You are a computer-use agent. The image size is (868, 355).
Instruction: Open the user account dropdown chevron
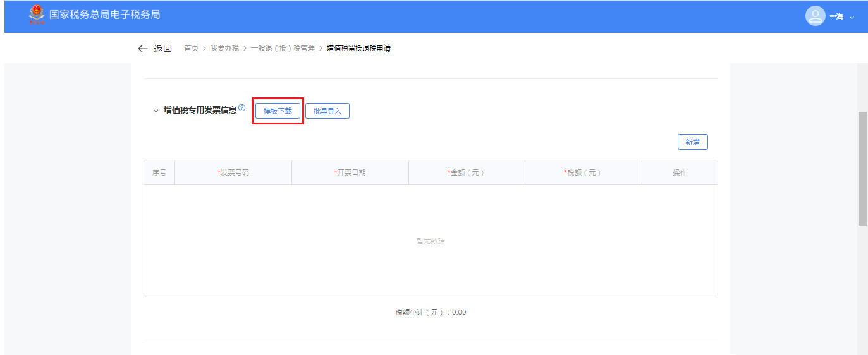(852, 17)
